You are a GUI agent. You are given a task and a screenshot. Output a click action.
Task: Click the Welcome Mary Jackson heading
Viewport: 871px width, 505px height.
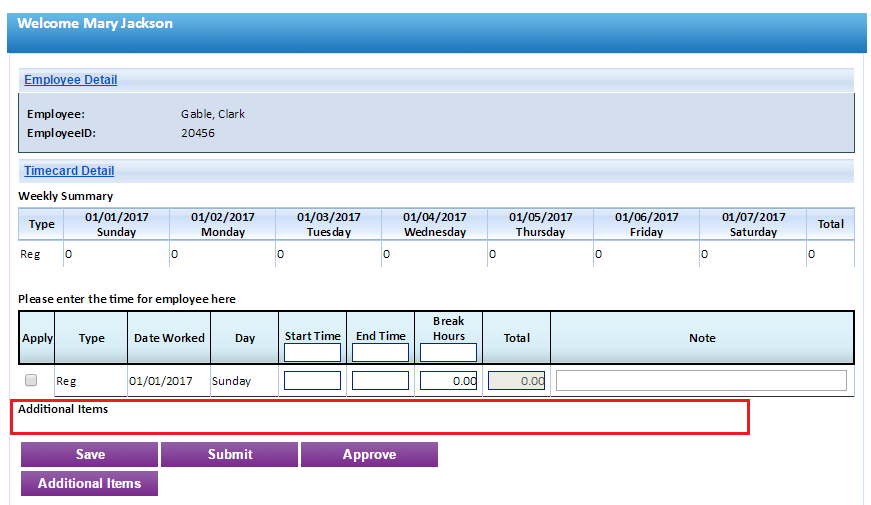(95, 23)
